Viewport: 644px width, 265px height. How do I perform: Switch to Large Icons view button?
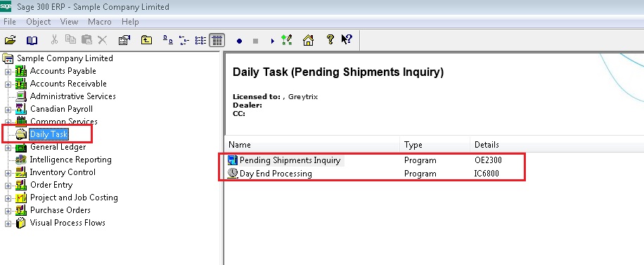(x=168, y=40)
